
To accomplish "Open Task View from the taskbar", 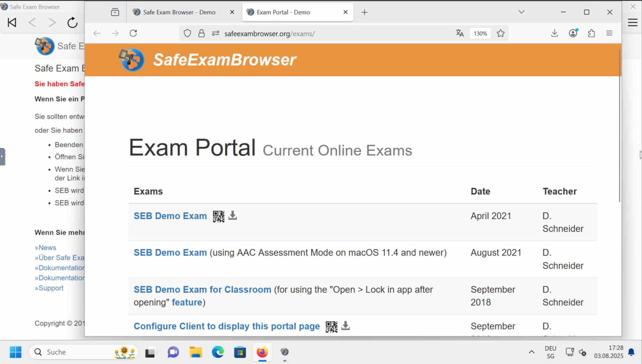I will [x=150, y=352].
